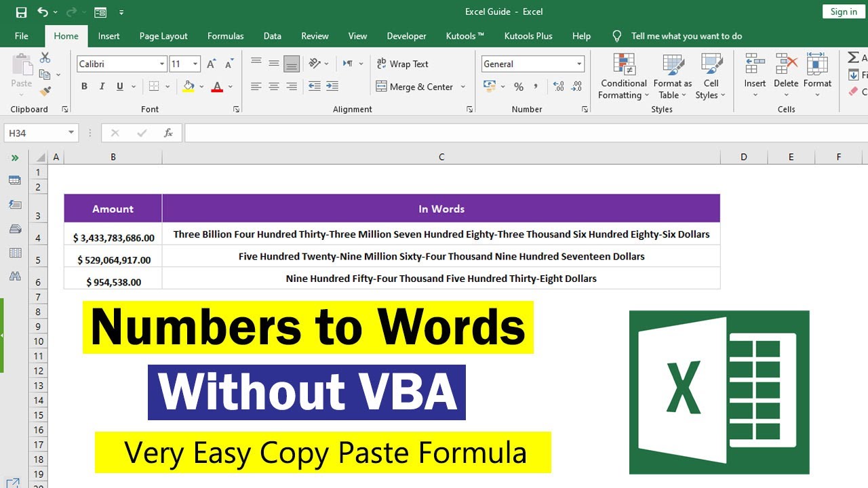Click the Tell me lightbulb icon
The image size is (868, 488).
tap(617, 36)
